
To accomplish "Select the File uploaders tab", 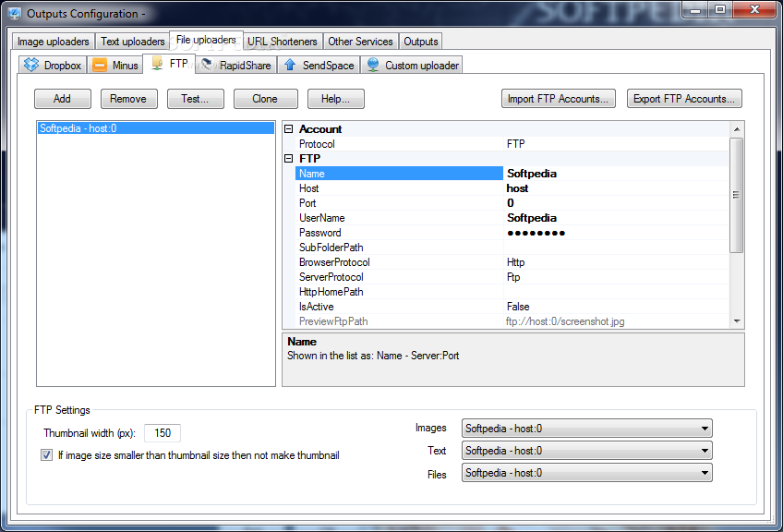I will [x=206, y=40].
